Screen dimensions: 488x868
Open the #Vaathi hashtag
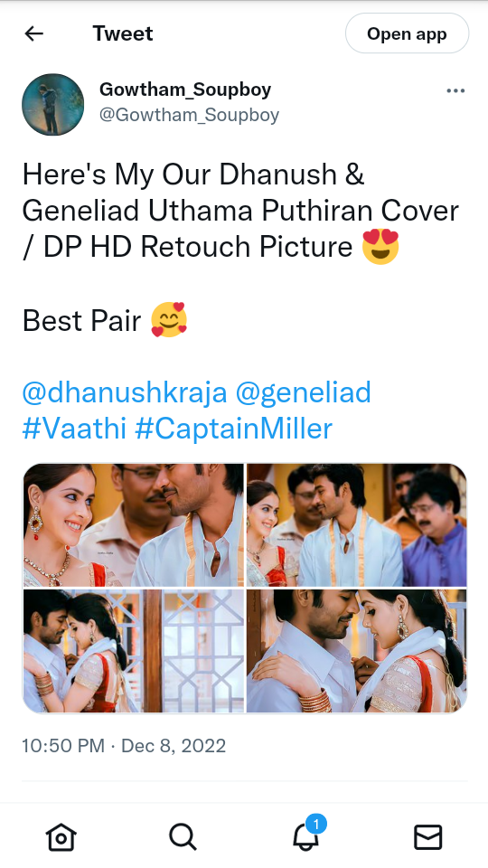click(x=74, y=429)
